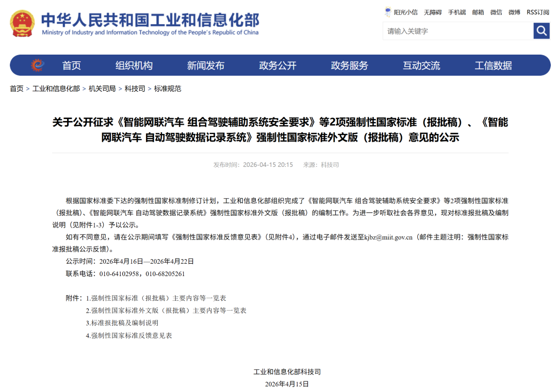The height and width of the screenshot is (392, 557).
Task: Open the 手机端 mobile version link
Action: [456, 12]
